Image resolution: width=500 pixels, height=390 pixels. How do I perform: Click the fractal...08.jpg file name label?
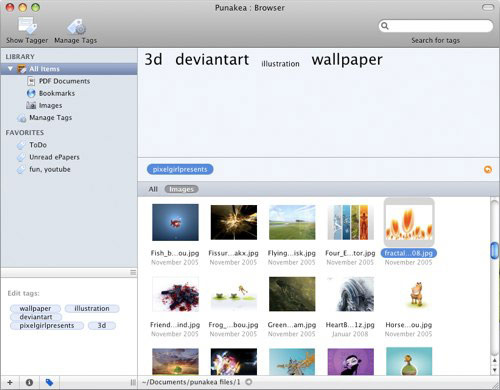tap(409, 253)
